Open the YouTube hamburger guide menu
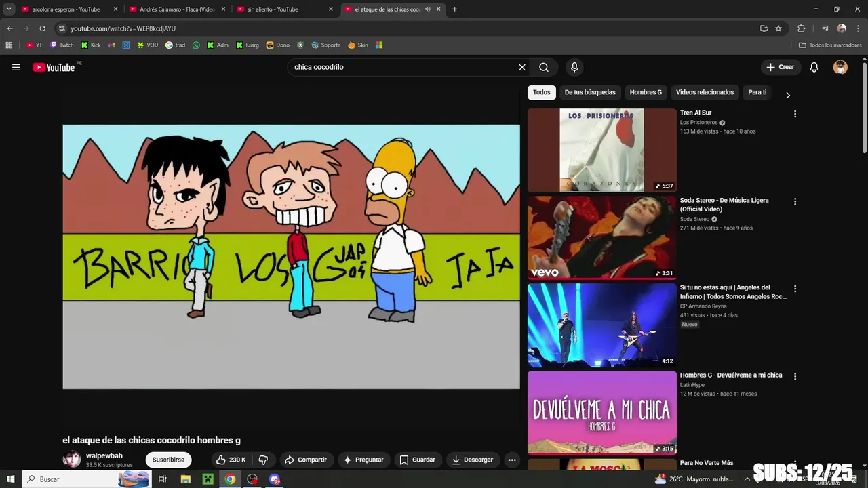Viewport: 868px width, 488px height. pos(16,67)
